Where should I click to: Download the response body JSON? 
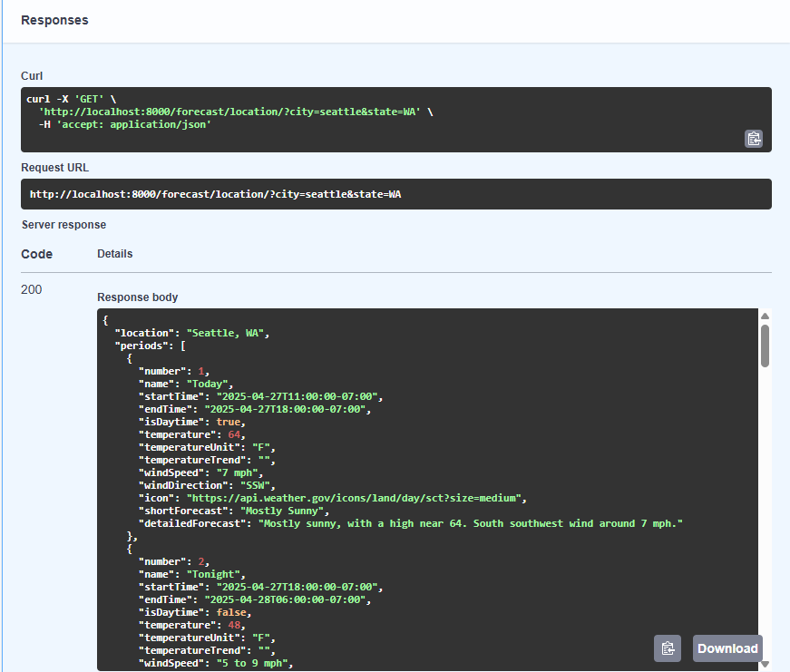point(727,648)
